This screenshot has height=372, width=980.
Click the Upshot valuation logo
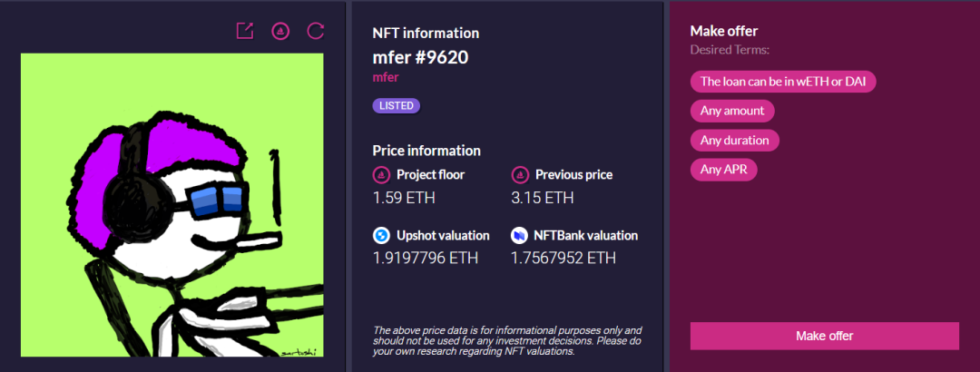click(381, 236)
